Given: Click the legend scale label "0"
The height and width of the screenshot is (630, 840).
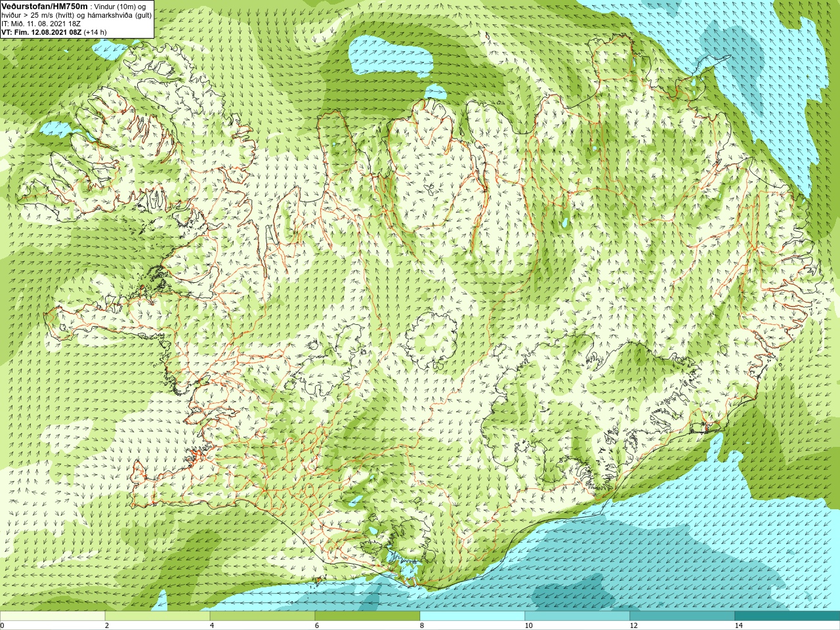Looking at the screenshot, I should [3, 626].
